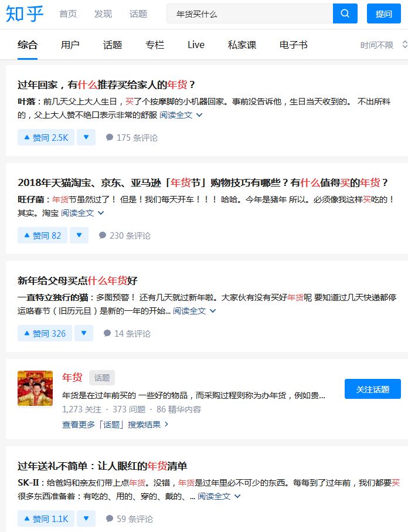Upvote the answer with 赞同 82
The image size is (408, 532).
coord(42,236)
